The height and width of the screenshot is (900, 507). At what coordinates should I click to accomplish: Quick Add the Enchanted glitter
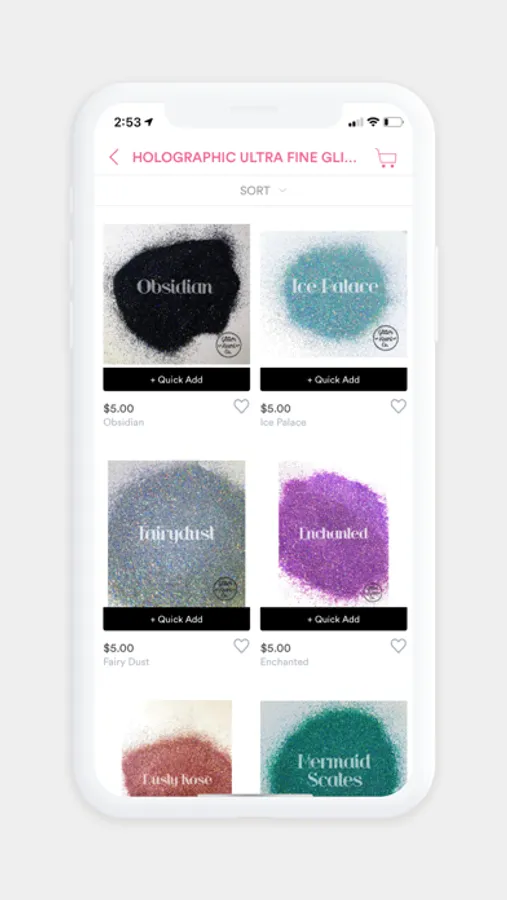[334, 619]
